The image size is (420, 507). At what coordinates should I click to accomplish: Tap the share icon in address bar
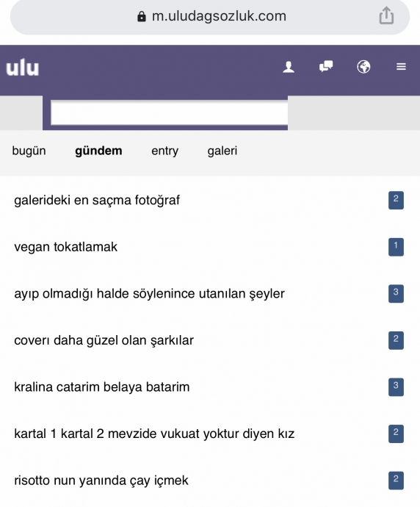pyautogui.click(x=386, y=15)
